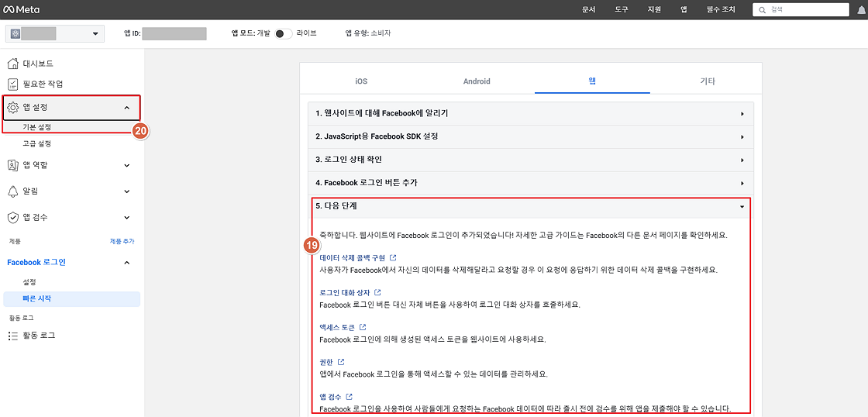Click the Meta logo
Screen dimensions: 868x417
pos(22,9)
